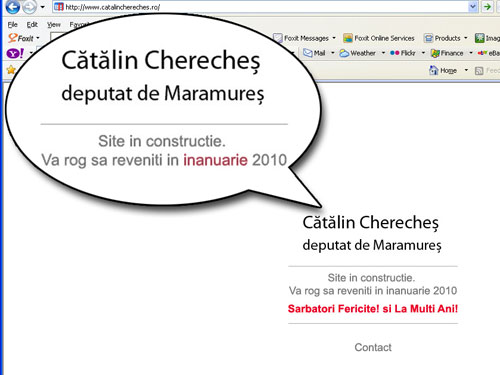Open Flickr from the Yahoo toolbar

point(403,53)
